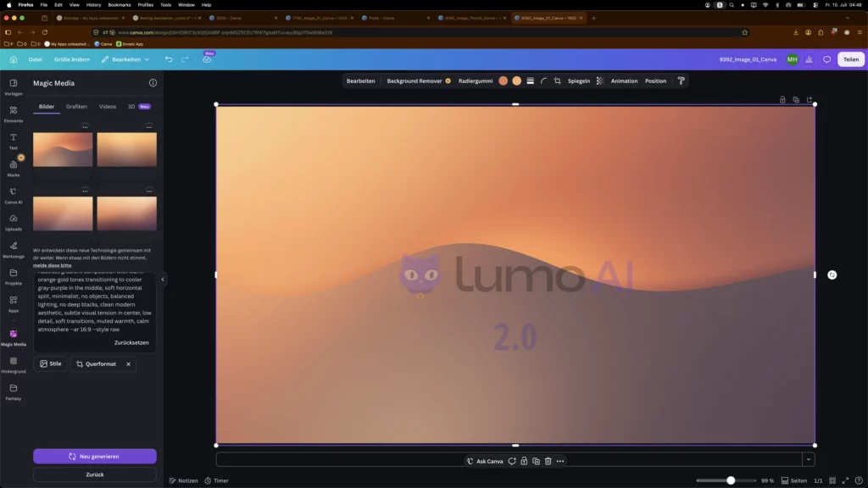Click the Zurück button
The width and height of the screenshot is (868, 488).
click(x=95, y=474)
